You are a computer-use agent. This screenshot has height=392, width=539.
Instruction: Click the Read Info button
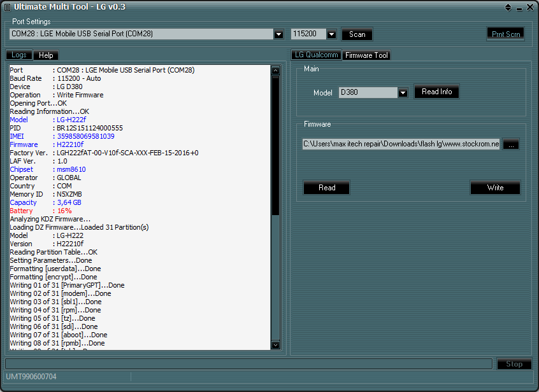[436, 92]
